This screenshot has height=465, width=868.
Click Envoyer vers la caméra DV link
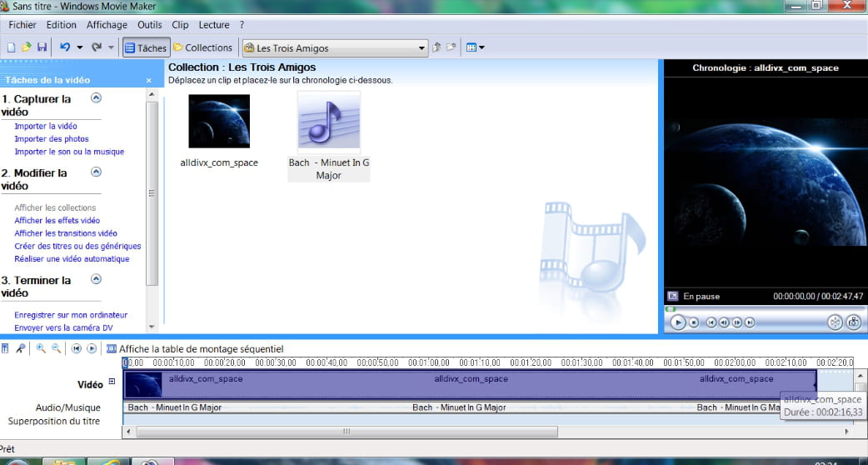(x=63, y=327)
